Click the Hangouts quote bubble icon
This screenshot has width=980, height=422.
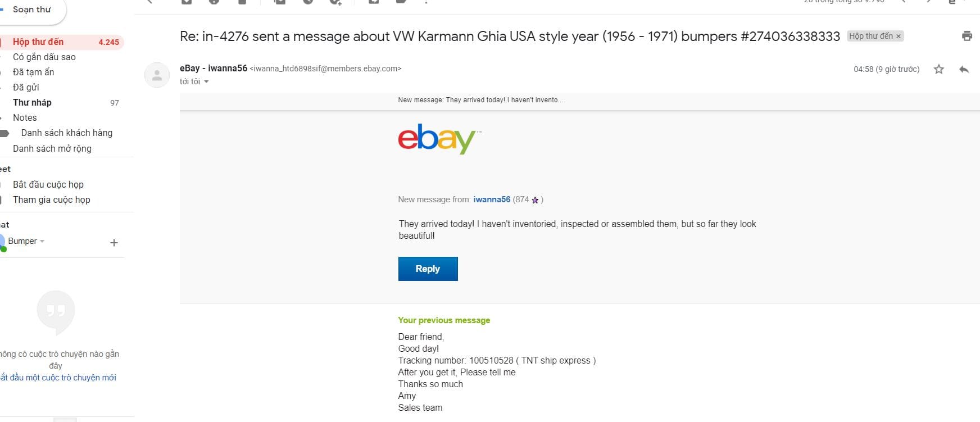click(56, 311)
